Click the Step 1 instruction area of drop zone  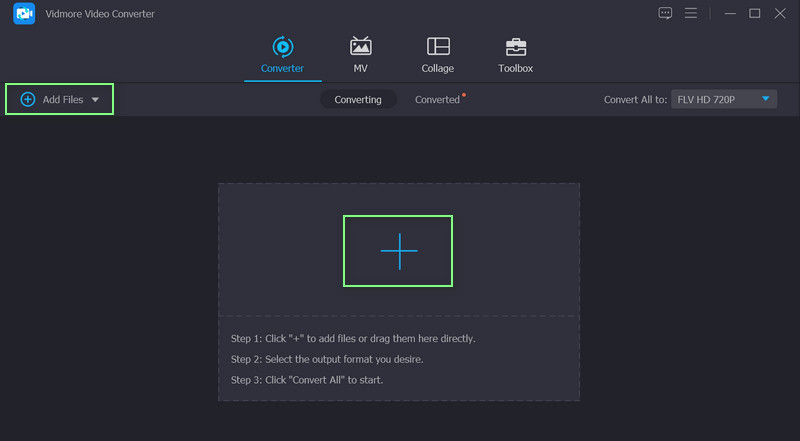click(x=353, y=338)
